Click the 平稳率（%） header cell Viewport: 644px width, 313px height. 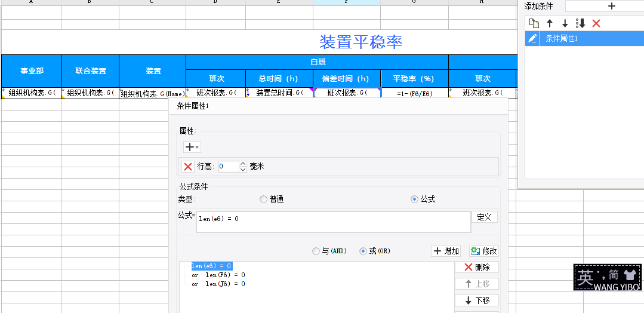pyautogui.click(x=414, y=79)
